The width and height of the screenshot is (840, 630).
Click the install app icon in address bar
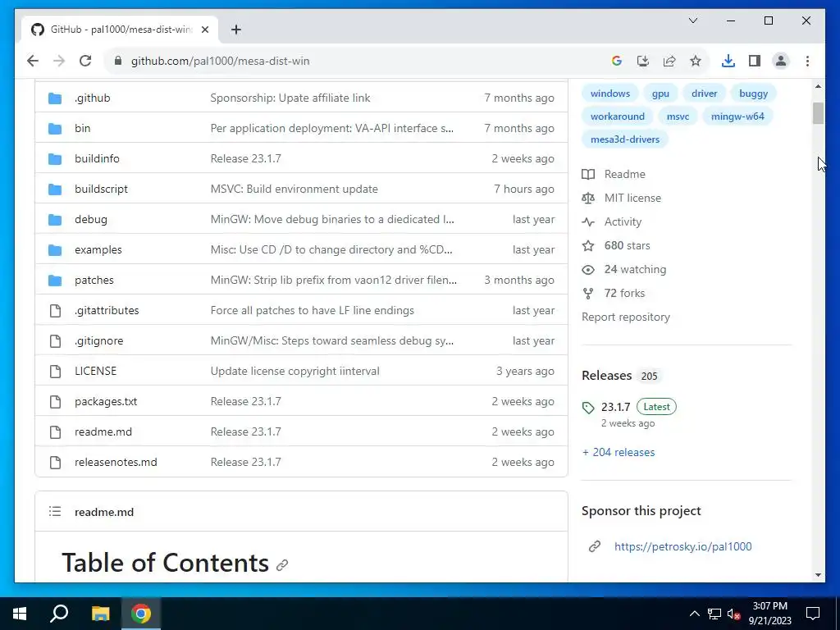click(x=643, y=61)
